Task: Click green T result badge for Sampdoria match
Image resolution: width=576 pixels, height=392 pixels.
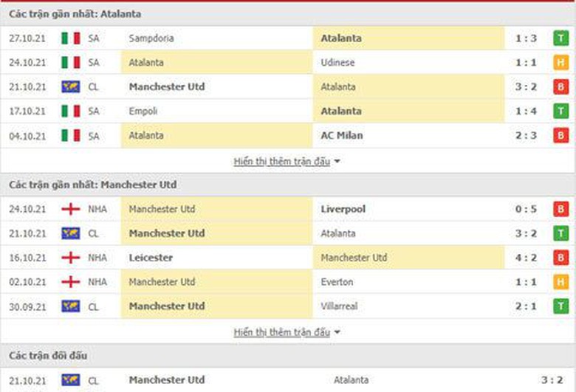Action: (x=560, y=38)
